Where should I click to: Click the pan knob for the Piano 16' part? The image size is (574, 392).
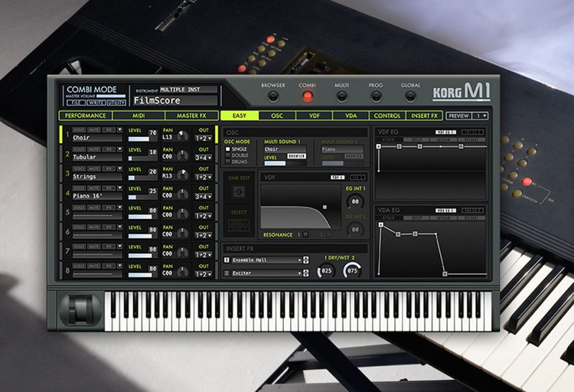pos(182,194)
